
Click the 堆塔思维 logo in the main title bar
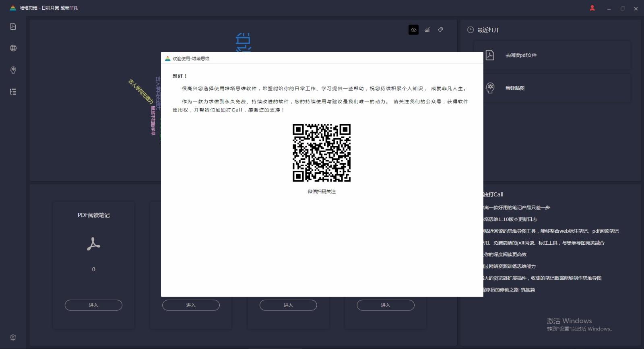(x=13, y=8)
